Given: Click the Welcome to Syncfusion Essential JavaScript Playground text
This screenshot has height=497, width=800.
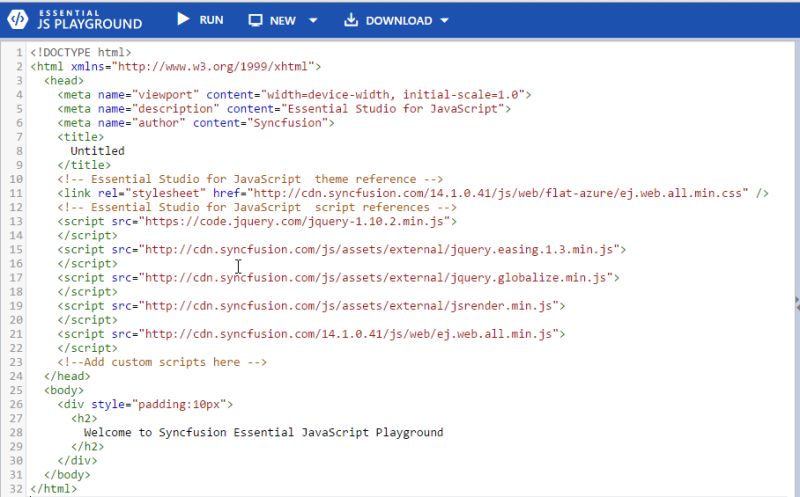Looking at the screenshot, I should [263, 432].
